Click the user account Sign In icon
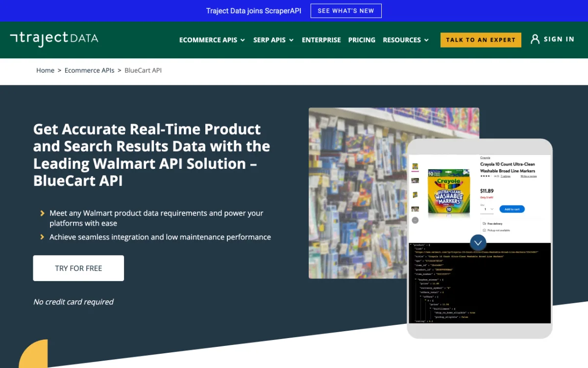 click(535, 39)
